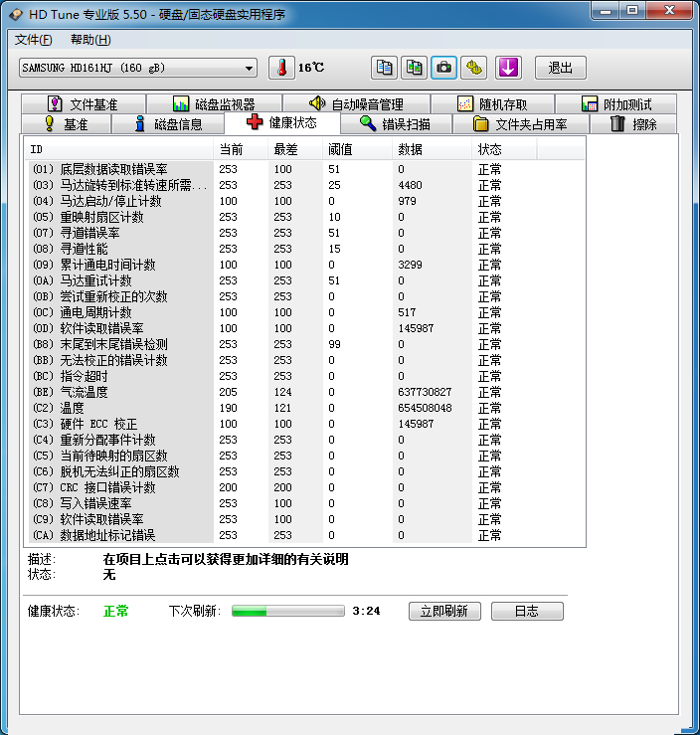Click the 最差 column header
The height and width of the screenshot is (735, 700).
295,149
